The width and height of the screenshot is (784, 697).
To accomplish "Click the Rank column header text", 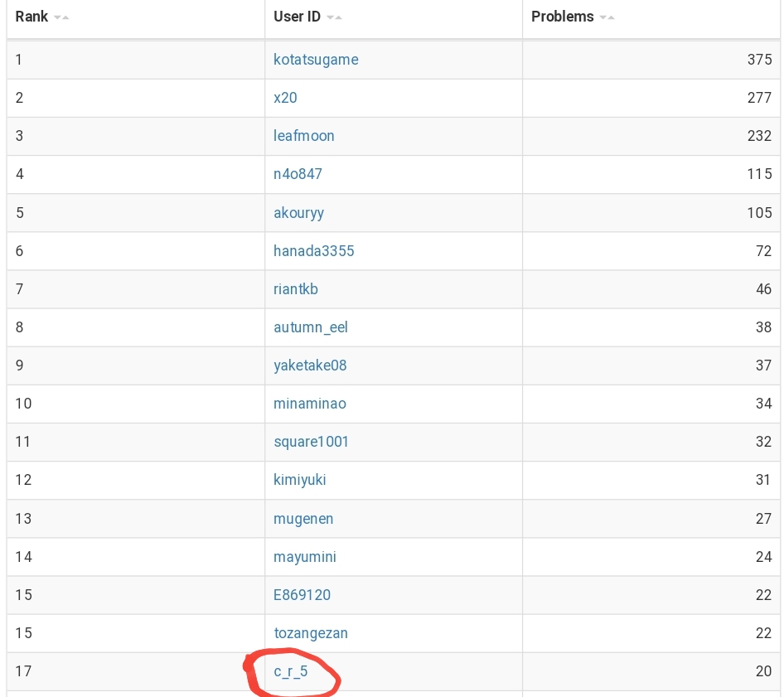I will pyautogui.click(x=31, y=17).
